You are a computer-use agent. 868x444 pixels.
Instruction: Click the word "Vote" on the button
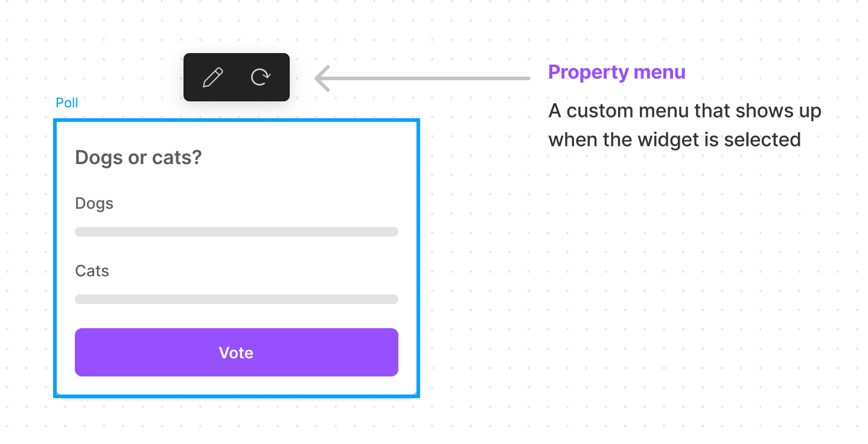tap(236, 353)
